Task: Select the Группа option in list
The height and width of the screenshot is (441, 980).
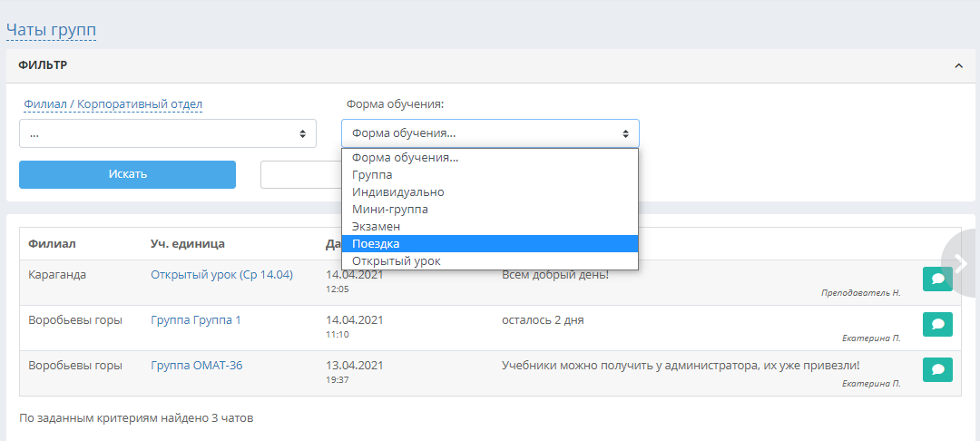Action: point(490,175)
